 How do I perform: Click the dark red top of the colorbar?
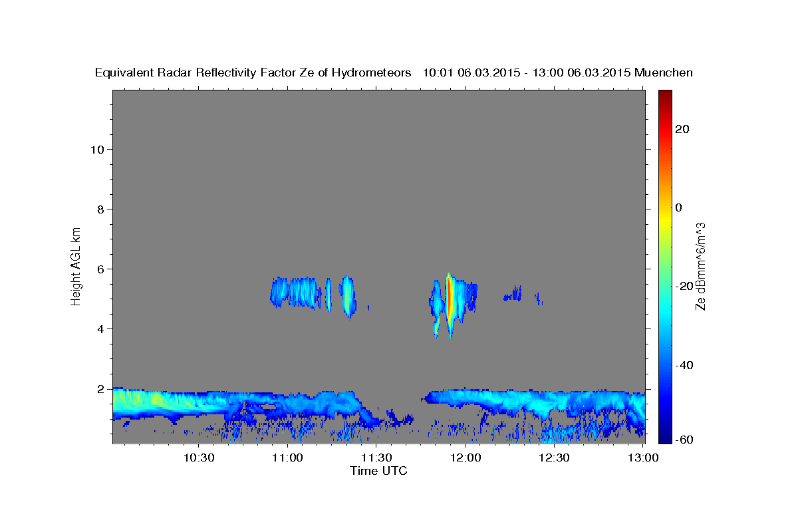click(x=664, y=94)
